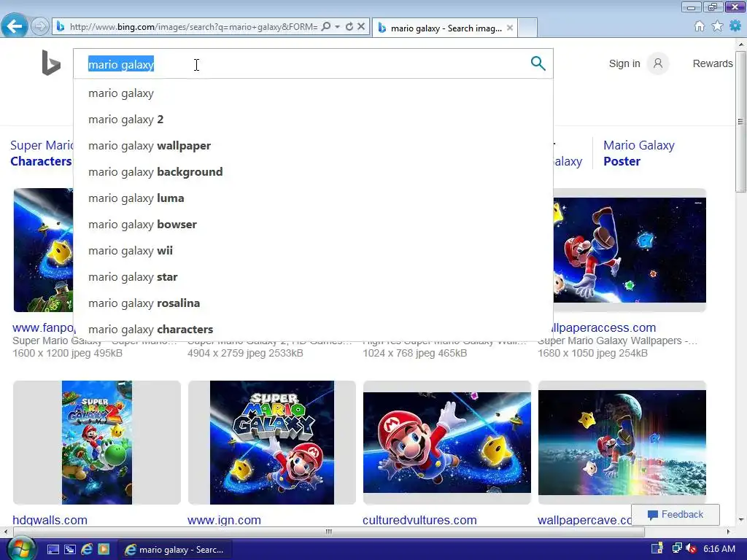Click Show Desktop quick launch icon
The height and width of the screenshot is (560, 747).
pos(53,549)
